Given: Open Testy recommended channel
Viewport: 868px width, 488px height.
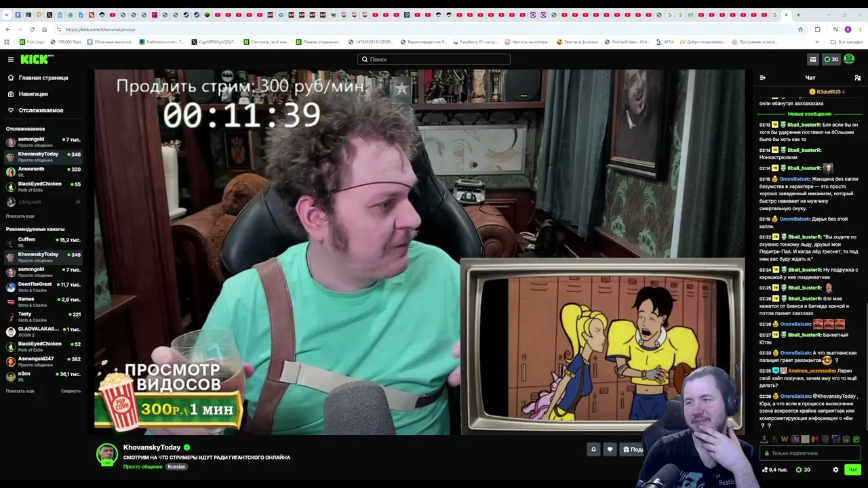Looking at the screenshot, I should [43, 317].
